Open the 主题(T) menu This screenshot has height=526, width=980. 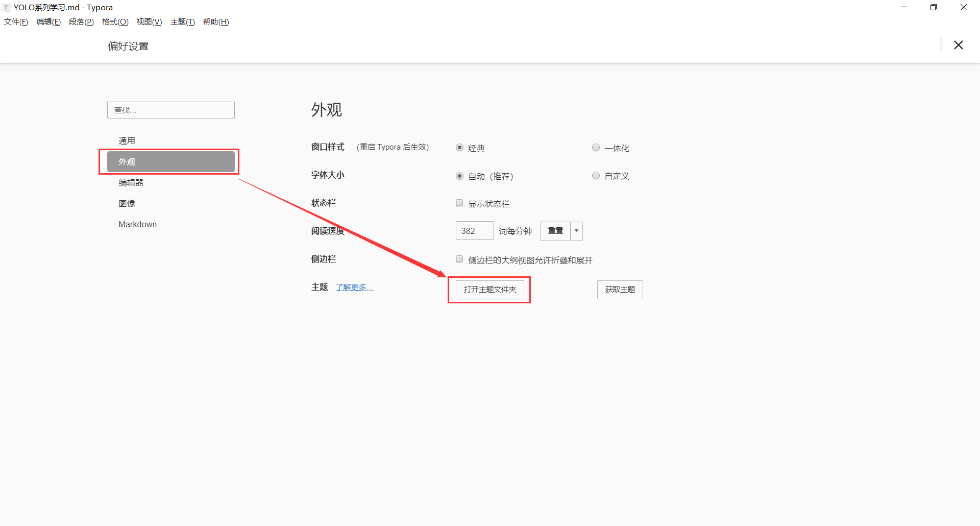tap(182, 22)
